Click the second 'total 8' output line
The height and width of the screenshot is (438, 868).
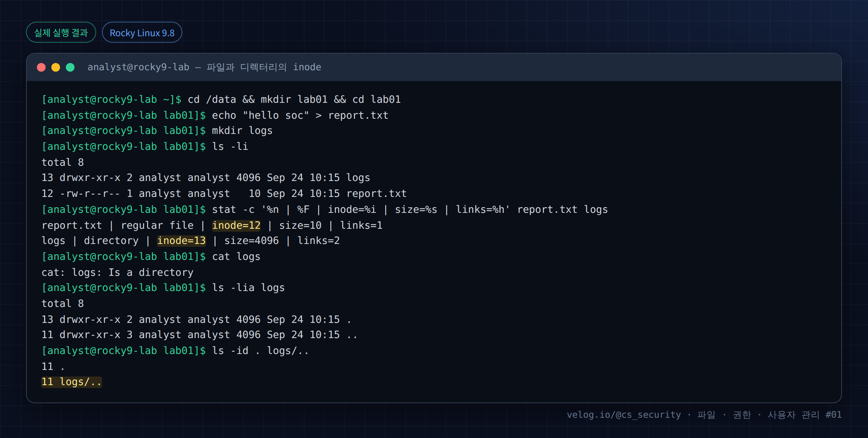[63, 304]
